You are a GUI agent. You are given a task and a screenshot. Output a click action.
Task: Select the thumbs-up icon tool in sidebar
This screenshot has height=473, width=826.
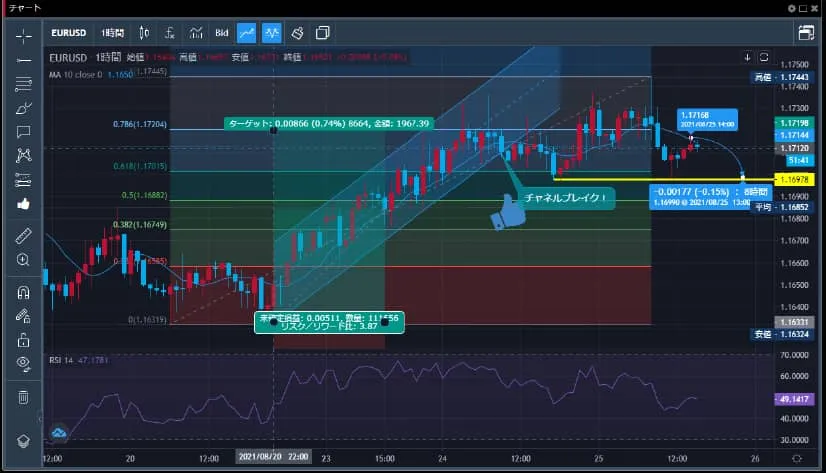23,204
